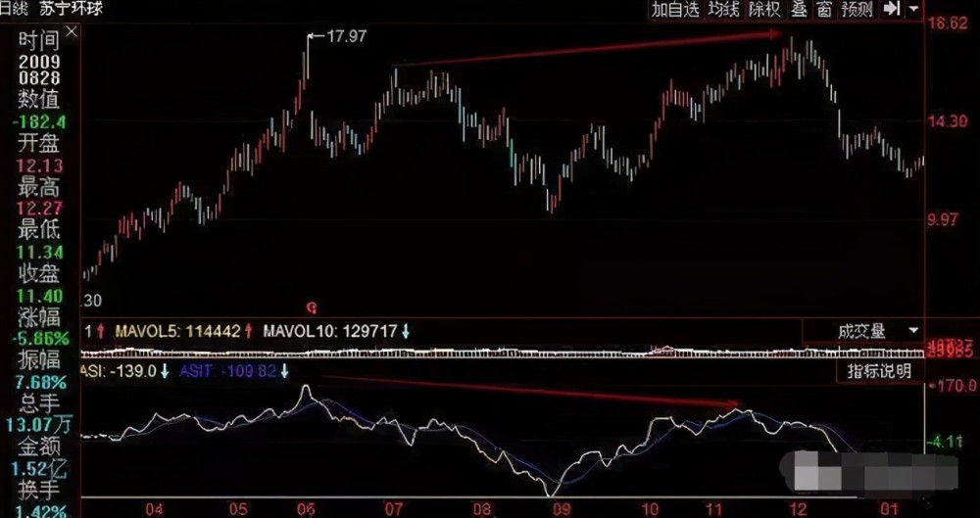Screen dimensions: 980x518
Task: Click the 加自选 add-to-watchlist button
Action: (x=675, y=10)
